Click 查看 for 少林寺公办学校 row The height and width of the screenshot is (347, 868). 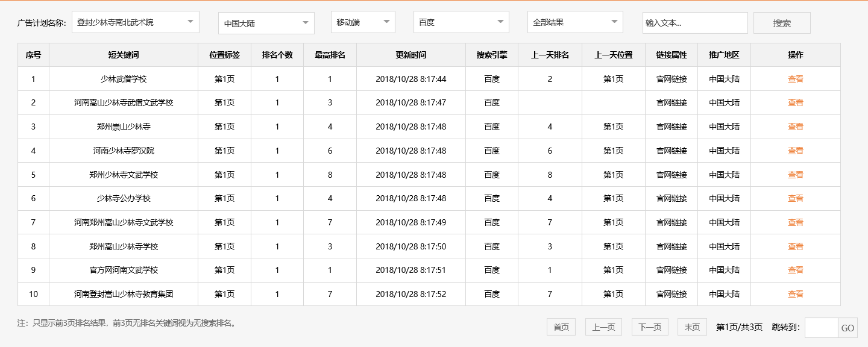coord(795,198)
